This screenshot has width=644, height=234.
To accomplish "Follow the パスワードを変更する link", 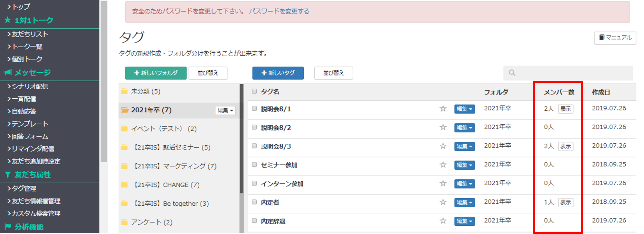I will pyautogui.click(x=279, y=11).
